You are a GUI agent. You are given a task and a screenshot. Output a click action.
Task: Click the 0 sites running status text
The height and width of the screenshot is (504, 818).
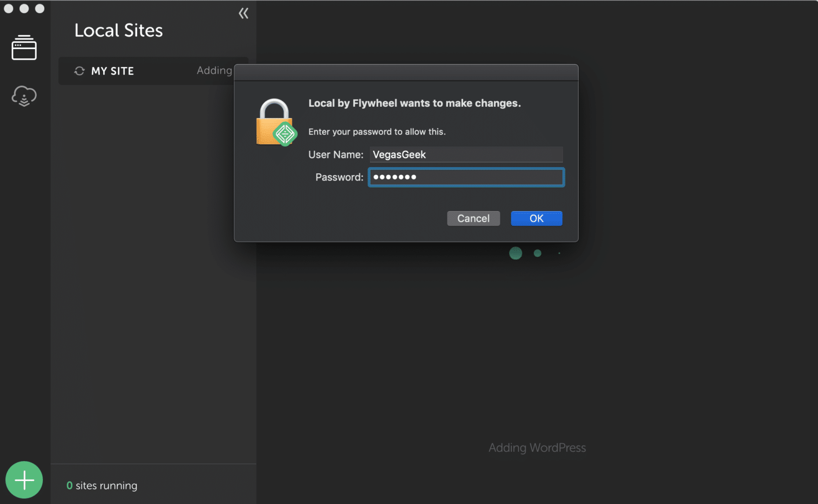pos(102,486)
